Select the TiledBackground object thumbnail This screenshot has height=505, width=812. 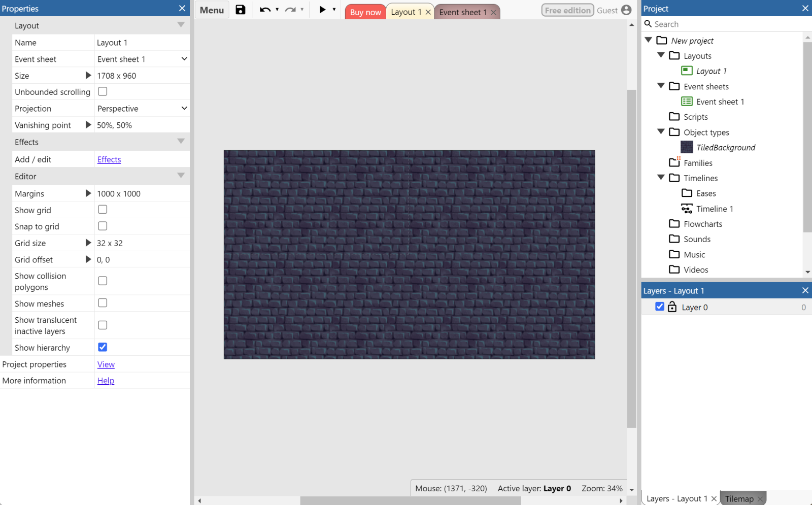point(687,147)
